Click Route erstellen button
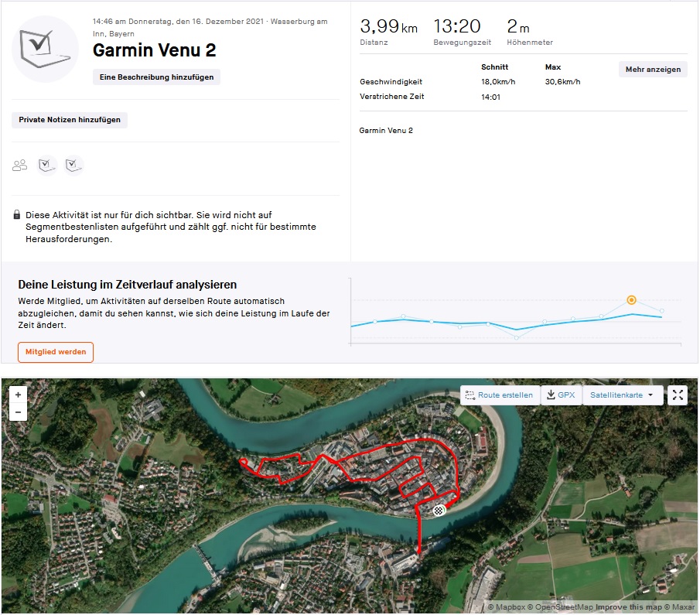 pyautogui.click(x=500, y=395)
